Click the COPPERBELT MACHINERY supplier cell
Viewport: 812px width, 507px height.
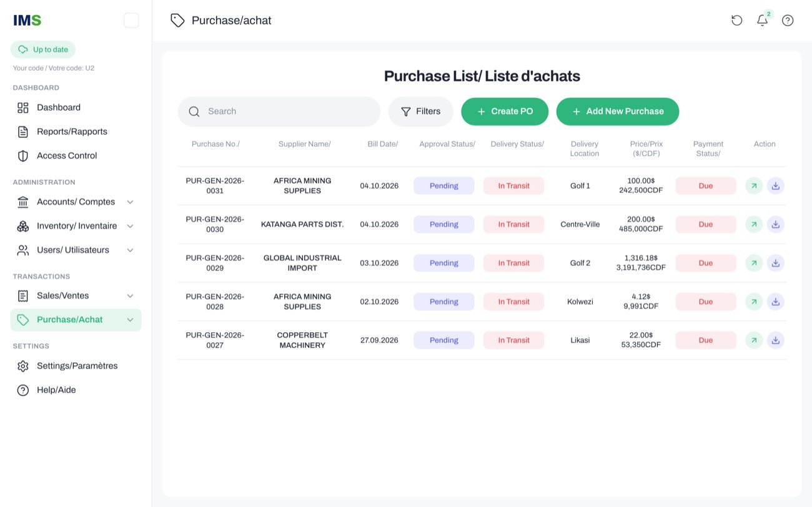click(302, 340)
